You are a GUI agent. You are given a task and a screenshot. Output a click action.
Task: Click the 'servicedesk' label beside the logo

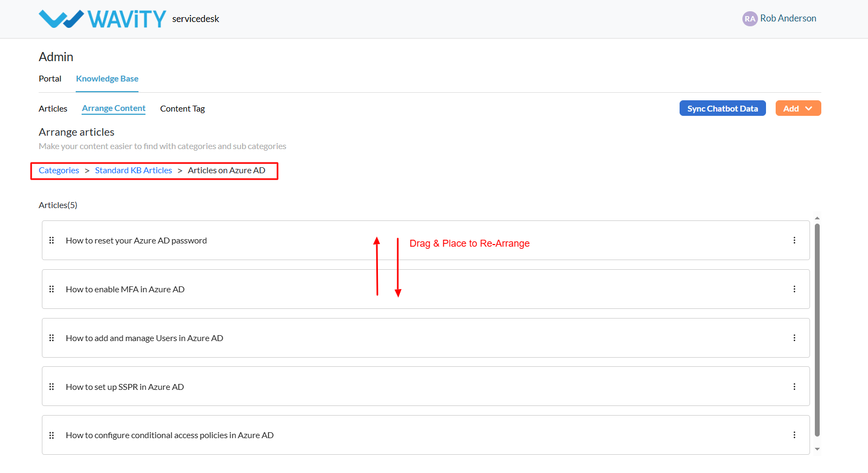click(x=196, y=19)
